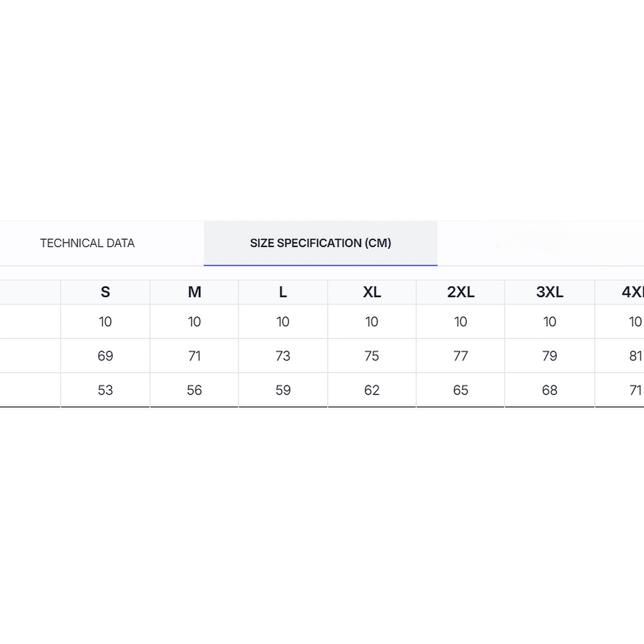Click the 10 cell under XL column
Screen dimensions: 644x644
[372, 322]
